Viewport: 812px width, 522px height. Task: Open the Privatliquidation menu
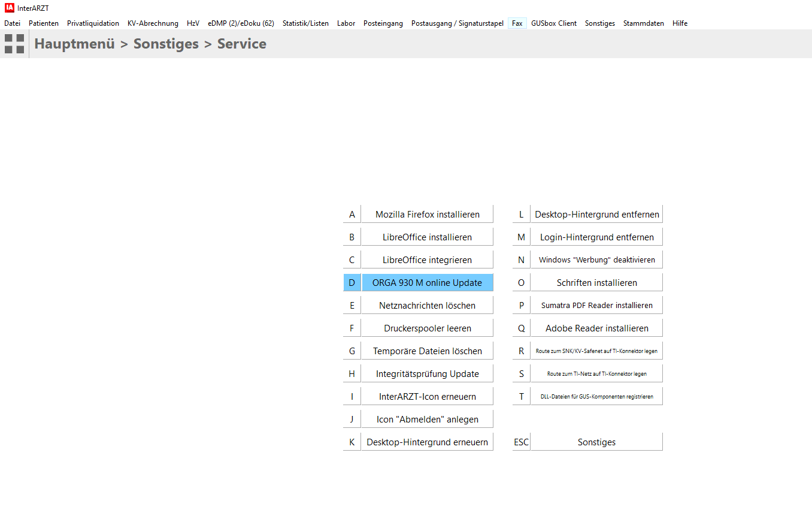tap(93, 23)
